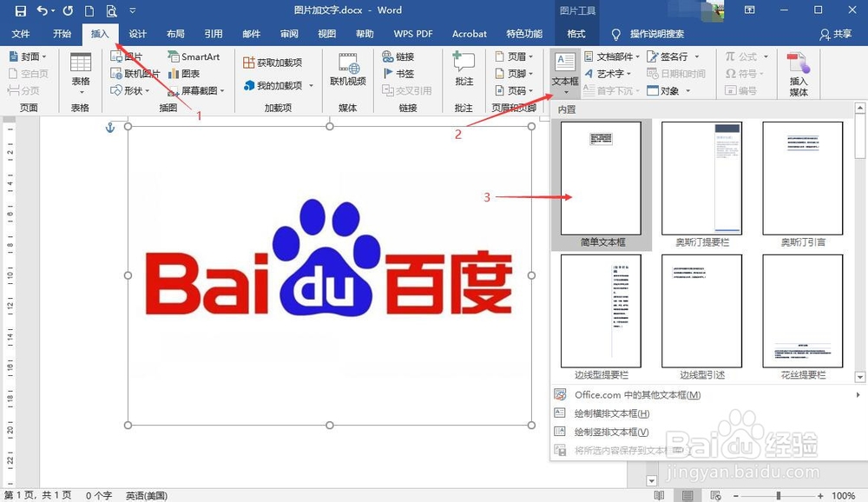Switch to read mode view icon
Image resolution: width=868 pixels, height=502 pixels.
coord(659,495)
